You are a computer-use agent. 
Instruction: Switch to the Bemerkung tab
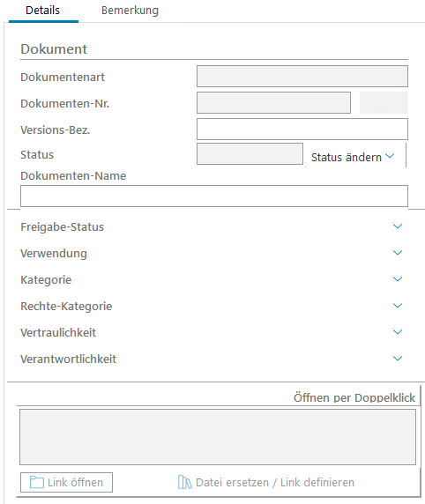tap(130, 11)
